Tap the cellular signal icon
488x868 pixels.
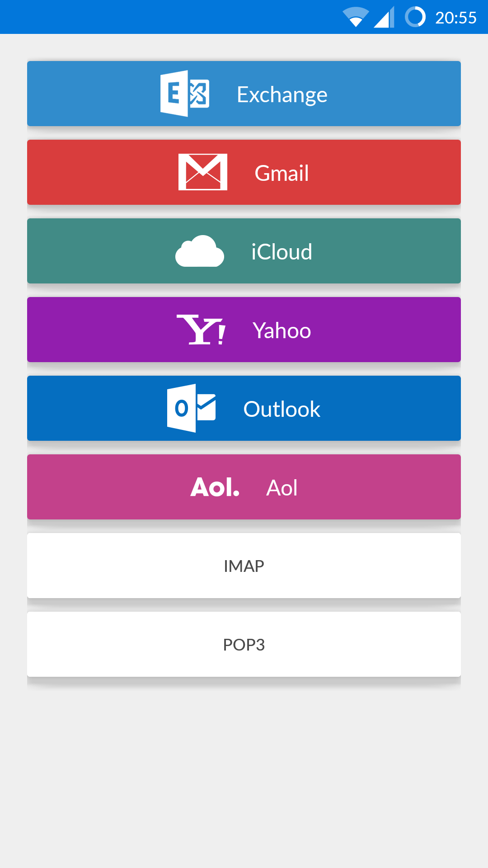point(384,17)
